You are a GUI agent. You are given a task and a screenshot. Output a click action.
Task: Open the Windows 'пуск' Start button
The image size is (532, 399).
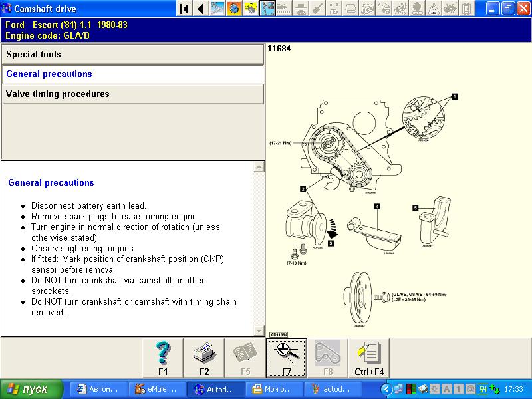pyautogui.click(x=31, y=389)
